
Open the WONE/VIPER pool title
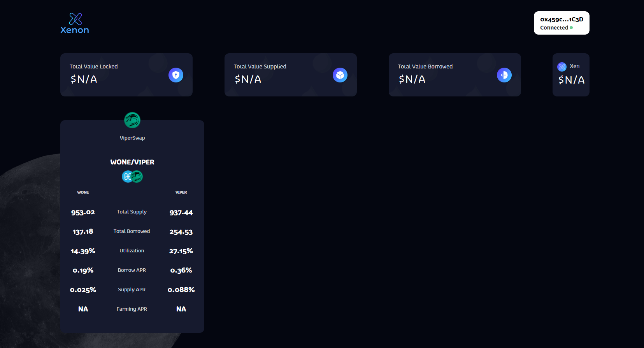(x=132, y=162)
